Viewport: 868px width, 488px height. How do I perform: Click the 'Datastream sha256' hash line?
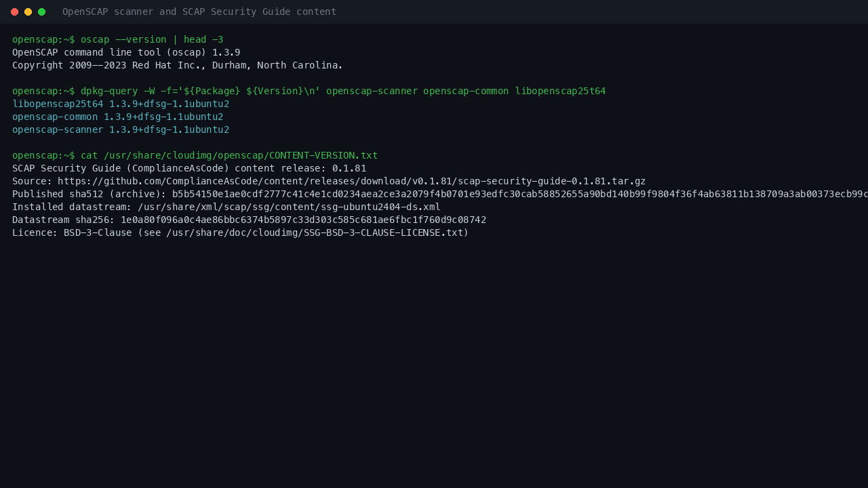coord(250,220)
